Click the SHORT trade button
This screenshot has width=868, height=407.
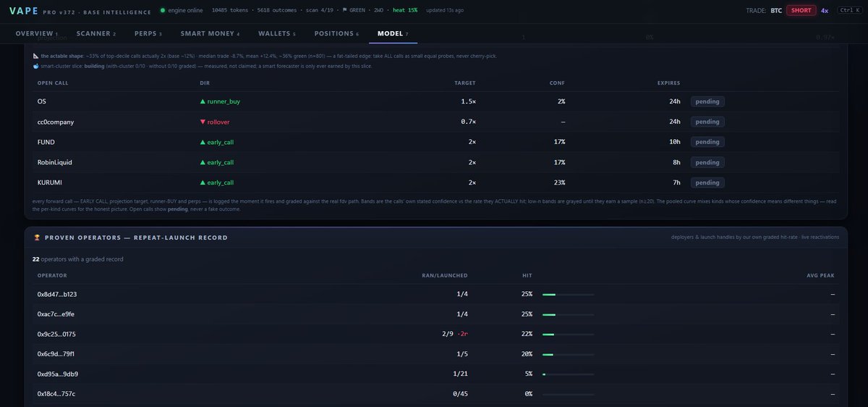point(801,11)
